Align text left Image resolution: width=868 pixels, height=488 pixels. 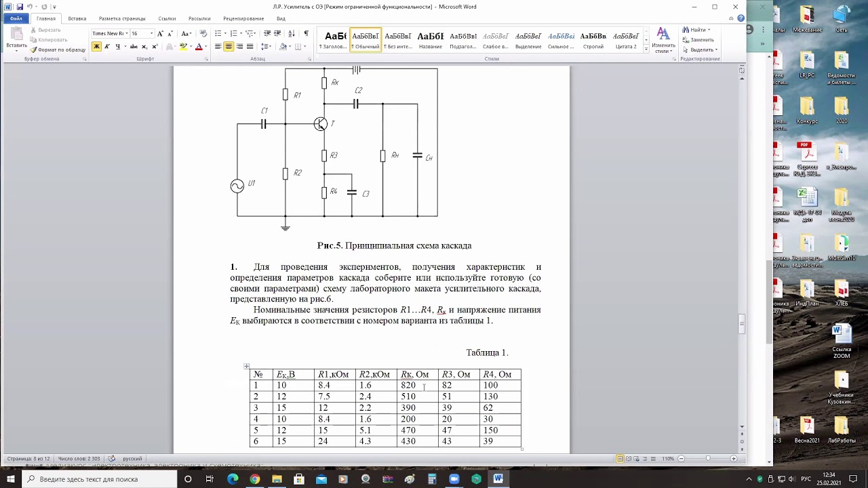click(x=218, y=46)
